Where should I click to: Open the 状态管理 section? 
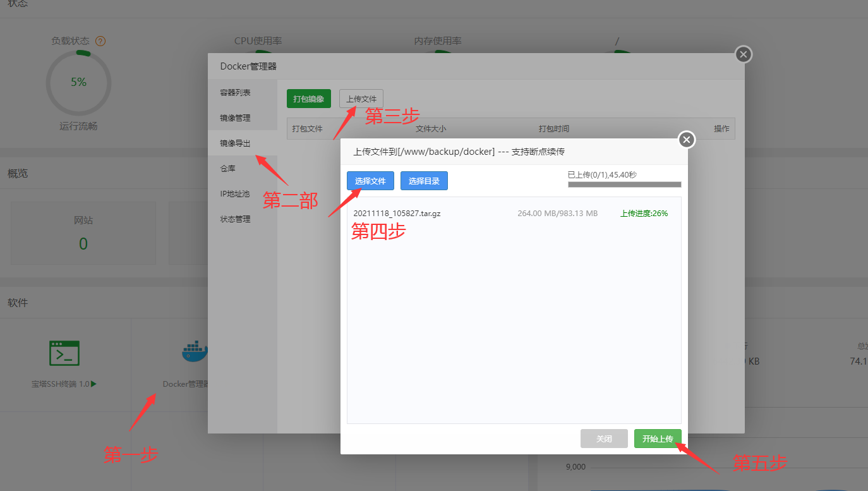236,219
